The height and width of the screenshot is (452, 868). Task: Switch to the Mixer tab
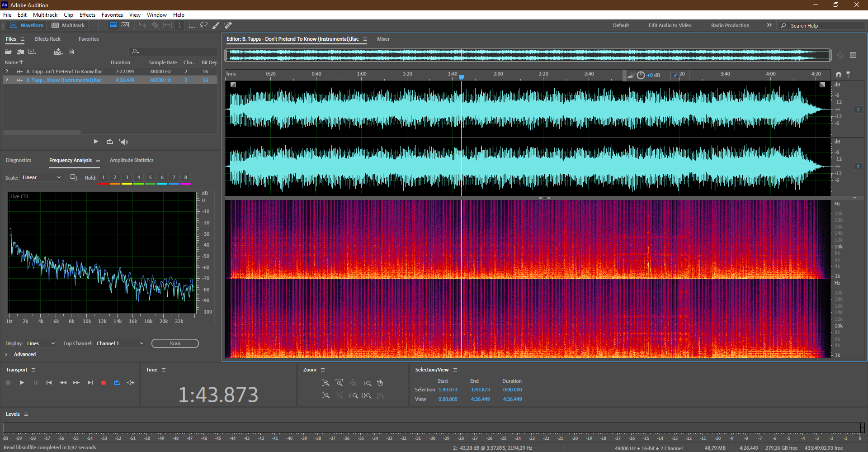[x=383, y=39]
